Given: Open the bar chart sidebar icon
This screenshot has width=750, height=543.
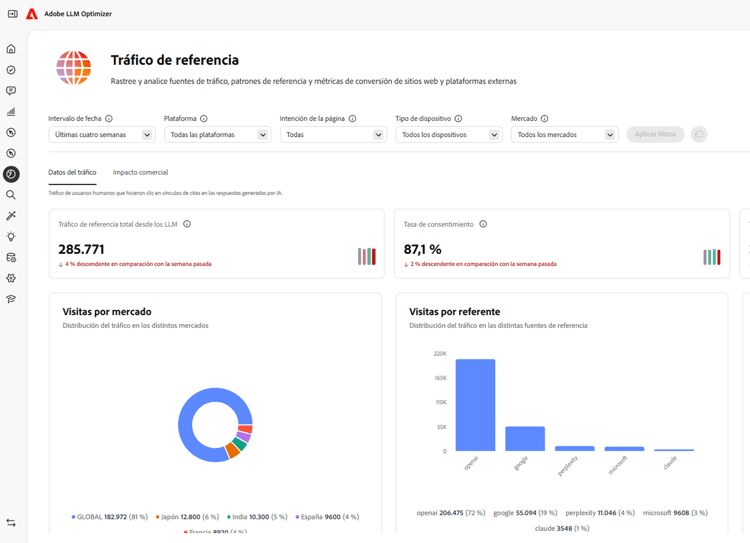Looking at the screenshot, I should [11, 111].
